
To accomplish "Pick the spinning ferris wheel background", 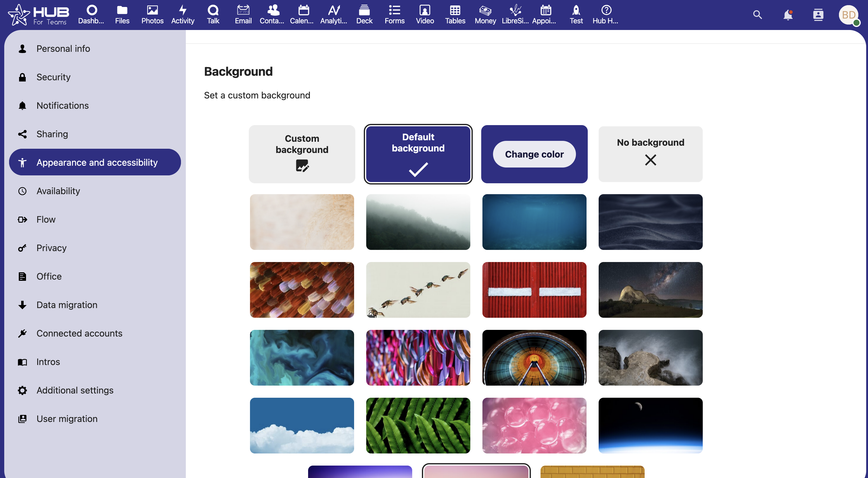I will tap(534, 357).
